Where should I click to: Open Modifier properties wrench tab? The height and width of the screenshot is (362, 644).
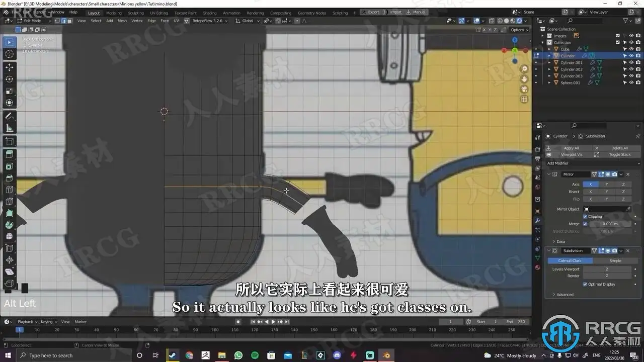(537, 221)
